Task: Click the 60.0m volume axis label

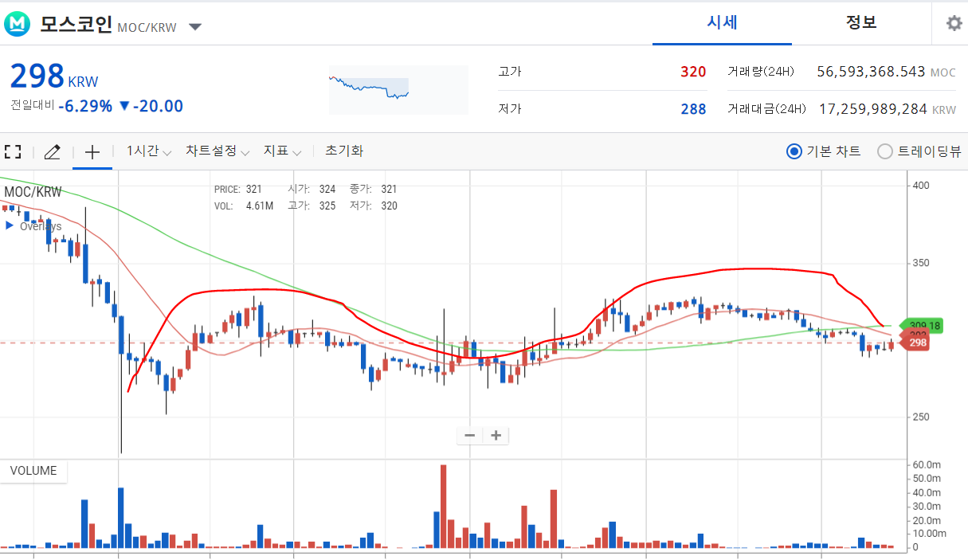Action: point(927,464)
